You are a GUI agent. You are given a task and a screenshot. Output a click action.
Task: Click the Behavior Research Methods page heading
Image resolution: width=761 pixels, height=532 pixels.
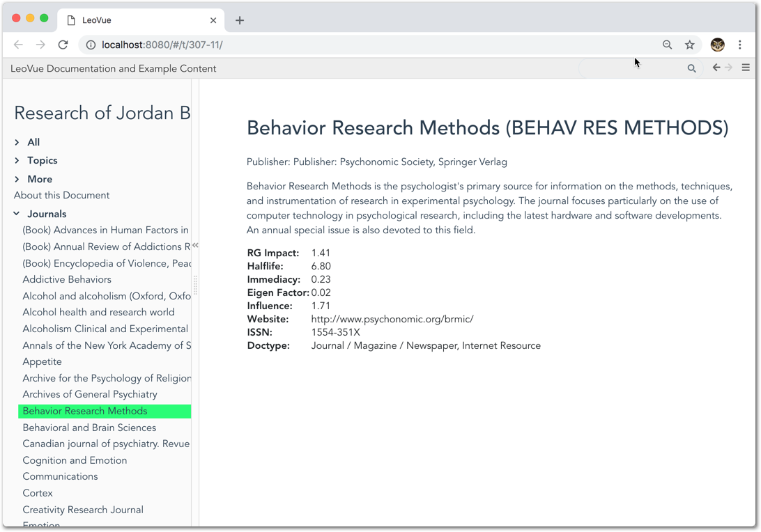tap(488, 128)
